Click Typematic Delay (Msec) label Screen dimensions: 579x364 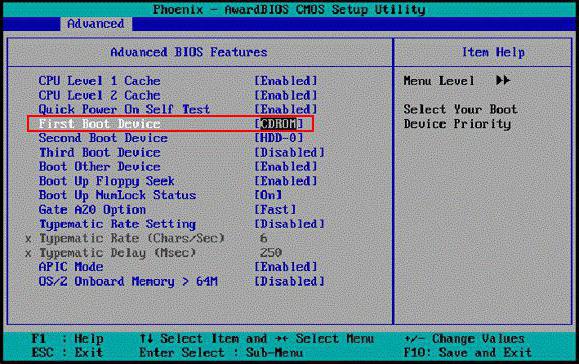pos(117,253)
